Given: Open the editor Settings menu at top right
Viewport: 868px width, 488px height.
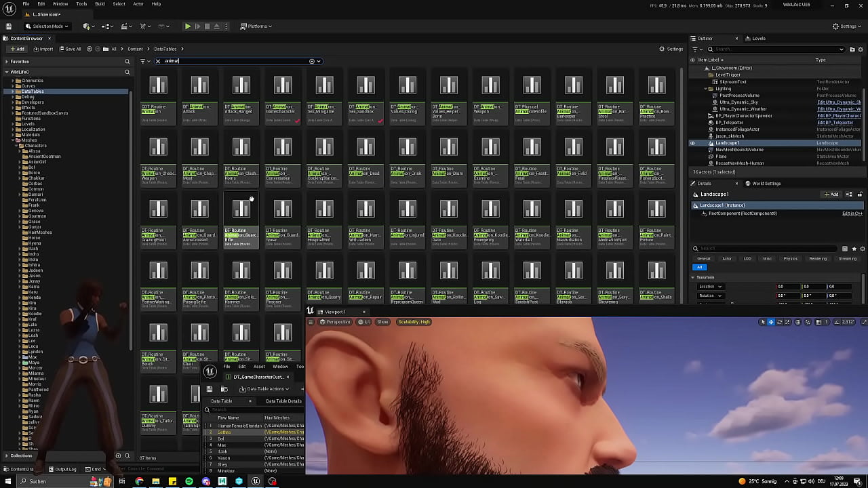Looking at the screenshot, I should [848, 26].
